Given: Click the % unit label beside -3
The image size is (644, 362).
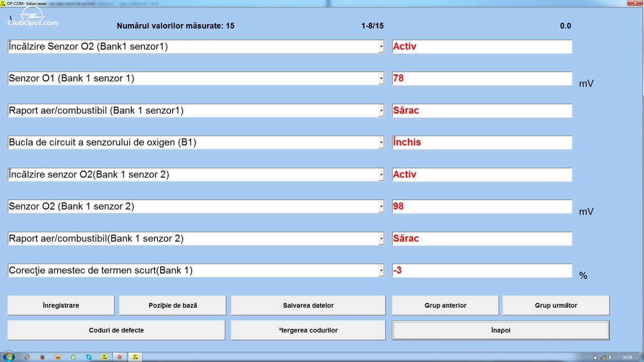Looking at the screenshot, I should click(583, 276).
